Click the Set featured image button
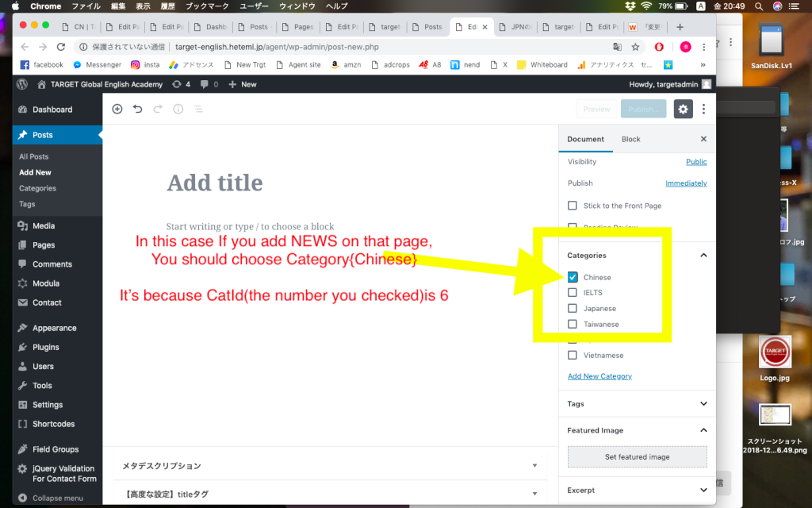 pos(637,457)
